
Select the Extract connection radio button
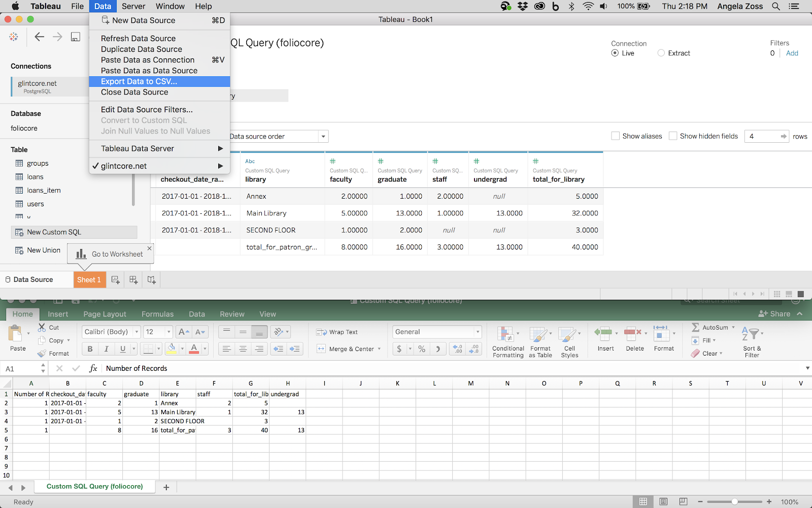661,53
